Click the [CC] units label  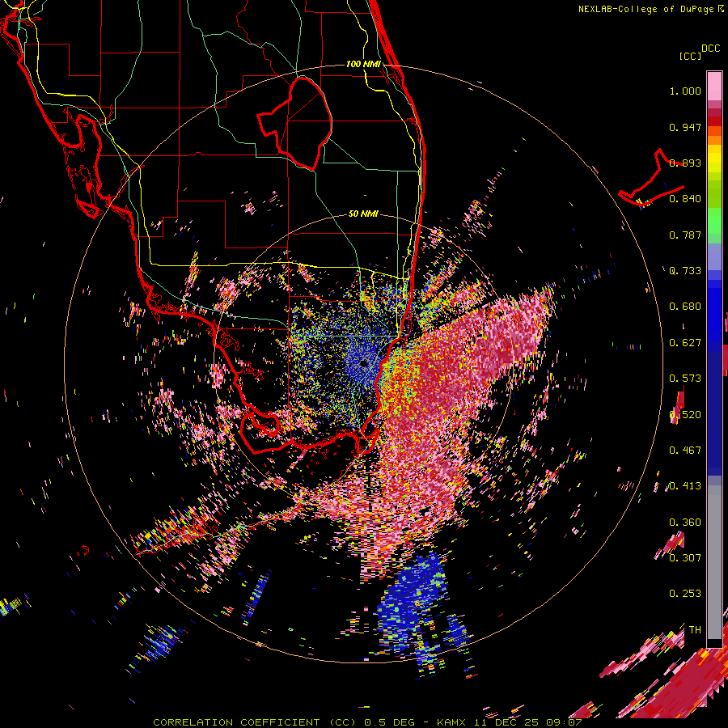pos(690,56)
